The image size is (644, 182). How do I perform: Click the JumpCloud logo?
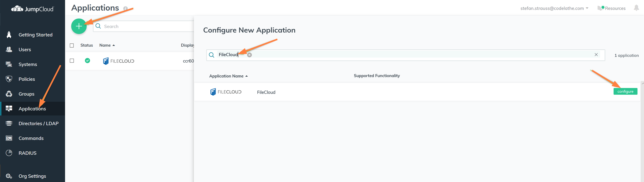pos(33,9)
